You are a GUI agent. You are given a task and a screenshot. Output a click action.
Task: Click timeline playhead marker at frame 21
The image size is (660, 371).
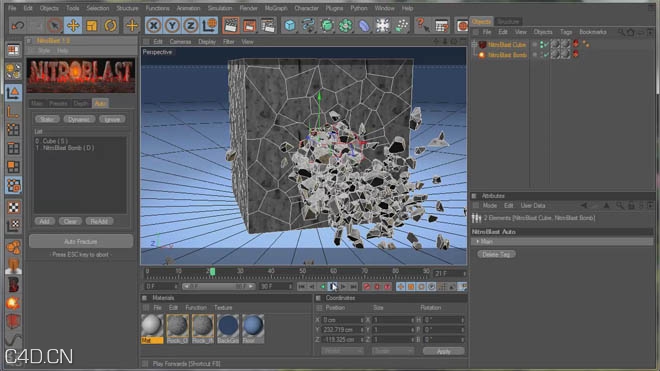point(213,272)
